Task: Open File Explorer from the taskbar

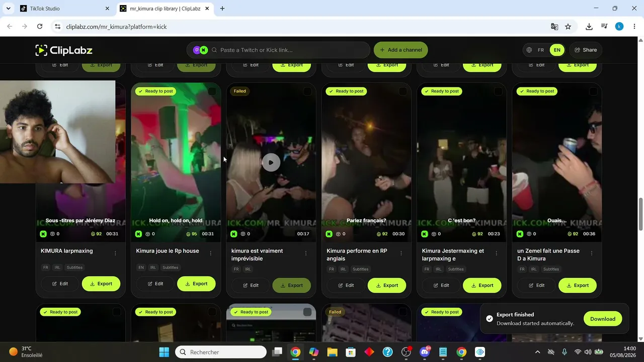Action: [x=332, y=352]
